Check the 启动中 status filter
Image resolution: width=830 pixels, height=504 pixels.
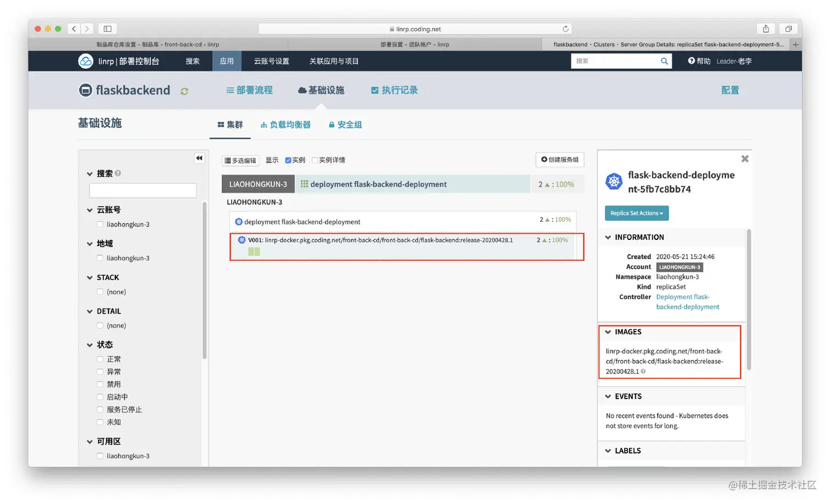[x=100, y=396]
